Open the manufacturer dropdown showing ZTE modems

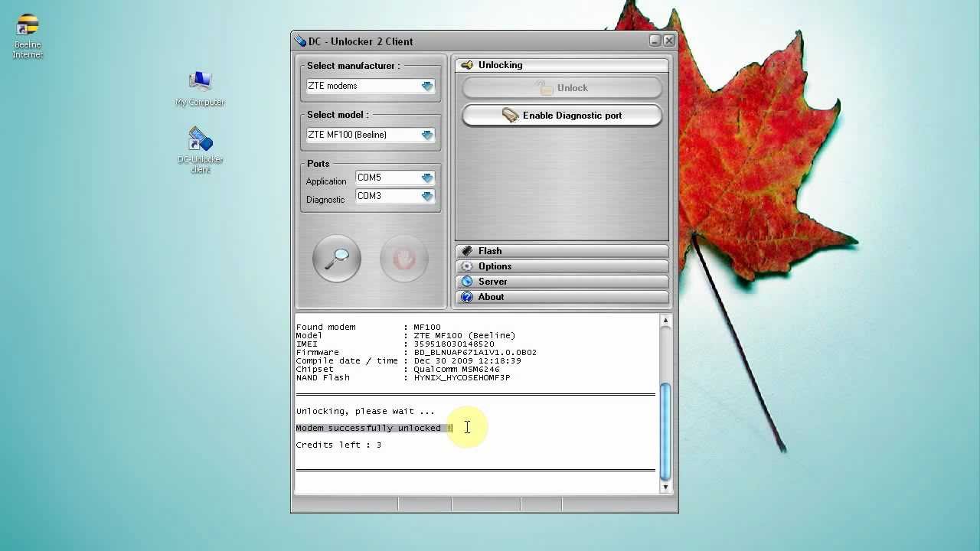pyautogui.click(x=371, y=86)
